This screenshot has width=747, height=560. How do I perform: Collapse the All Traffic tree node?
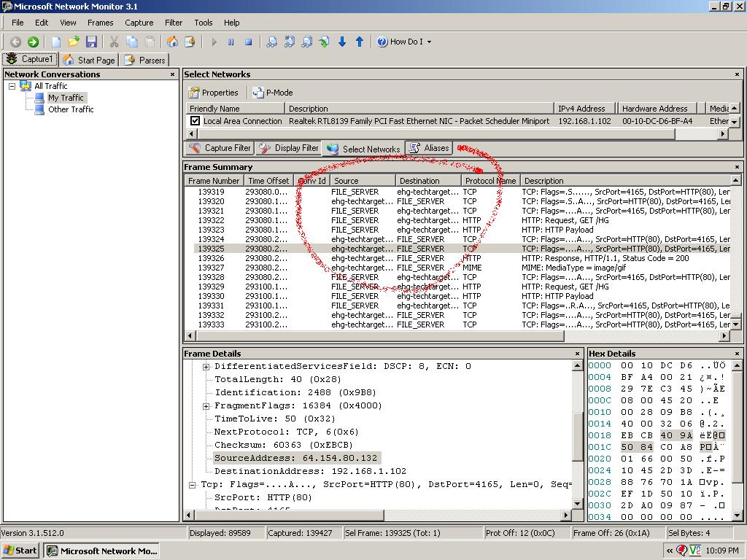pyautogui.click(x=12, y=86)
